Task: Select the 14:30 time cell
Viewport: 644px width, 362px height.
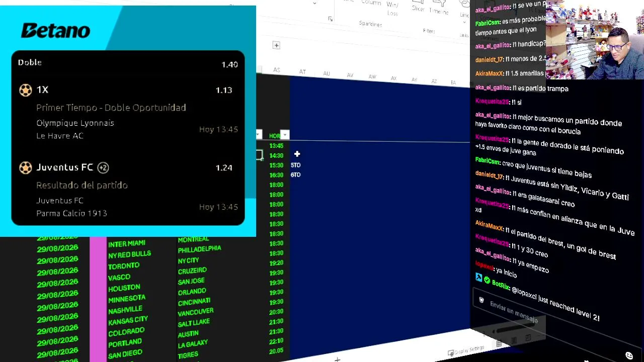Action: 276,155
